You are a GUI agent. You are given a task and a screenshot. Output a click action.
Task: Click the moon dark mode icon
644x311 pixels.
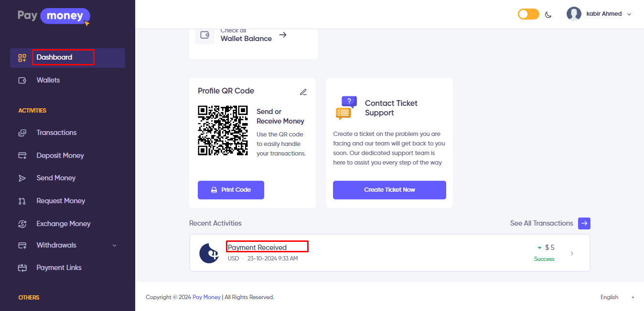click(x=548, y=14)
